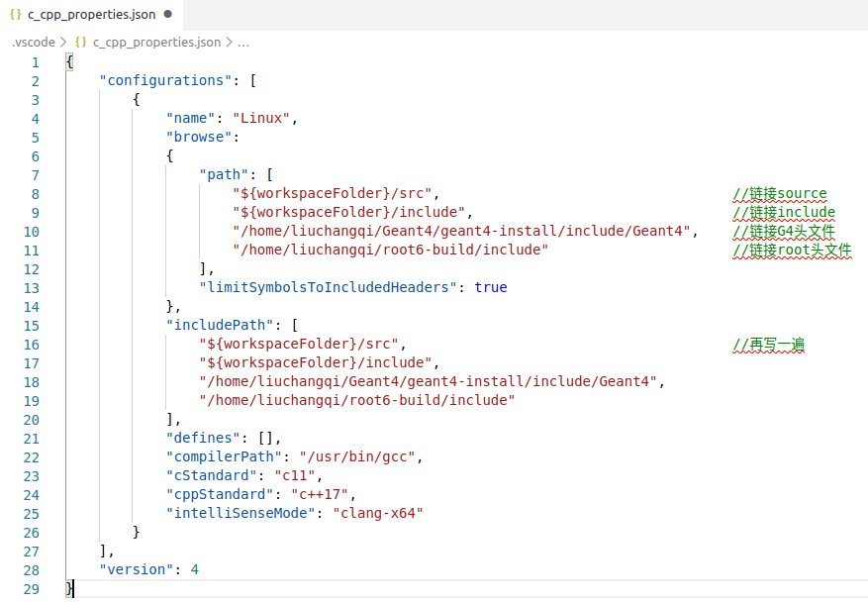Click the Geant4 include path on line 10
The width and height of the screenshot is (868, 604).
coord(460,231)
